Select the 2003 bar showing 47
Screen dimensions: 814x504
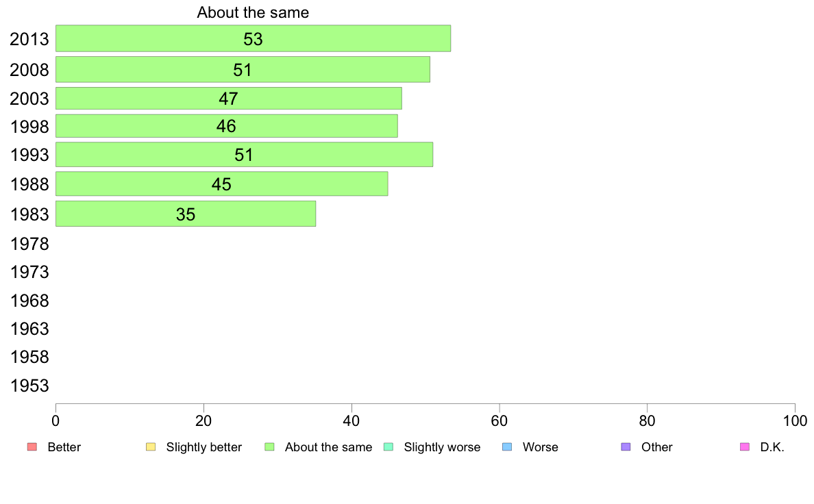click(229, 98)
